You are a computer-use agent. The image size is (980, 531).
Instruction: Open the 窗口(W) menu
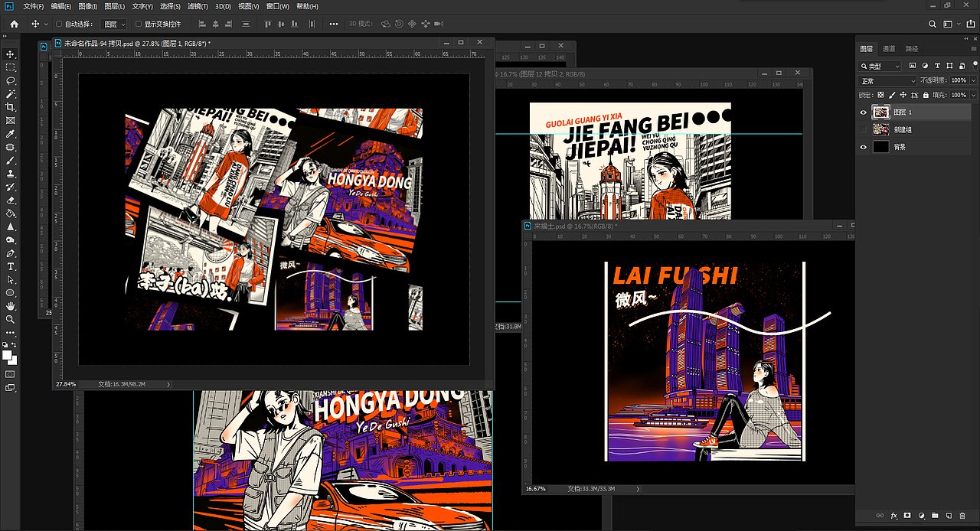278,6
